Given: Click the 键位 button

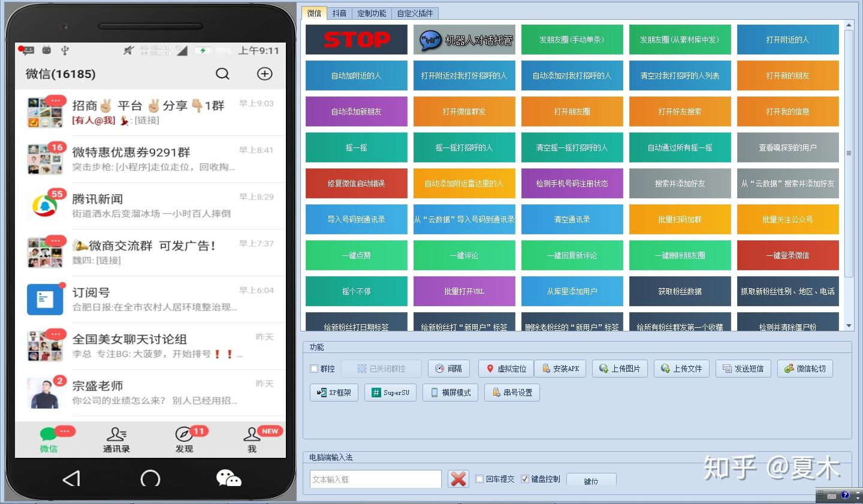Looking at the screenshot, I should [x=591, y=480].
